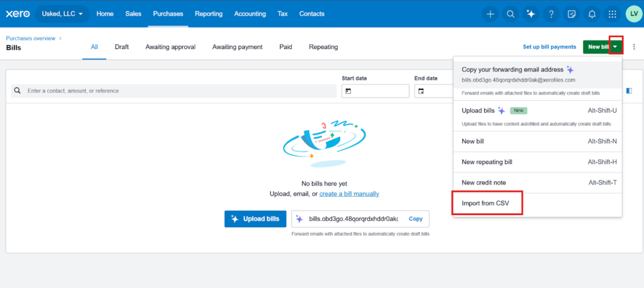Click the Xero logo in header
This screenshot has width=644, height=288.
[18, 14]
